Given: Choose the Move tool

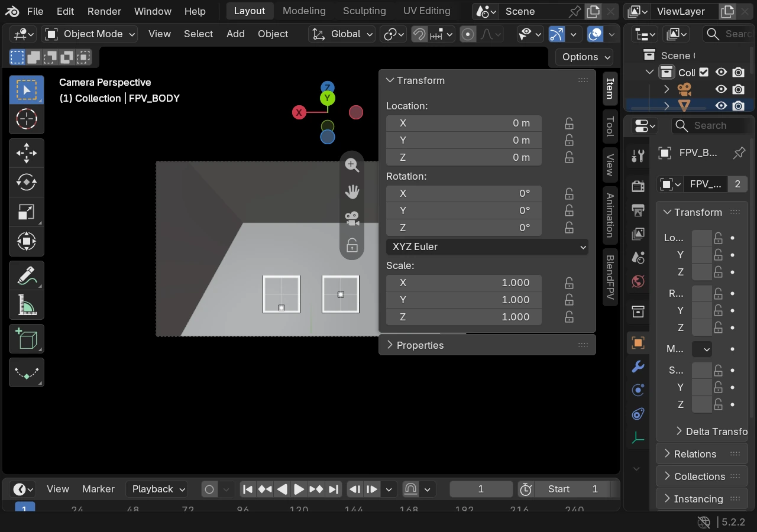Looking at the screenshot, I should click(27, 154).
